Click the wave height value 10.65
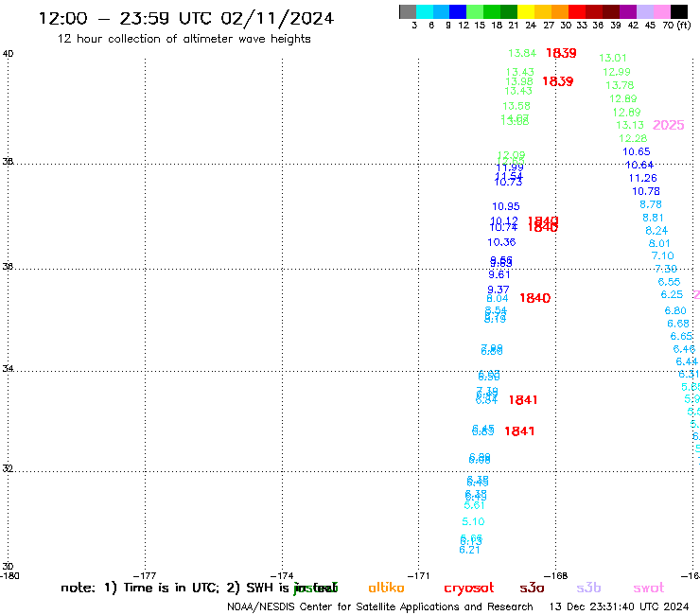 (637, 151)
